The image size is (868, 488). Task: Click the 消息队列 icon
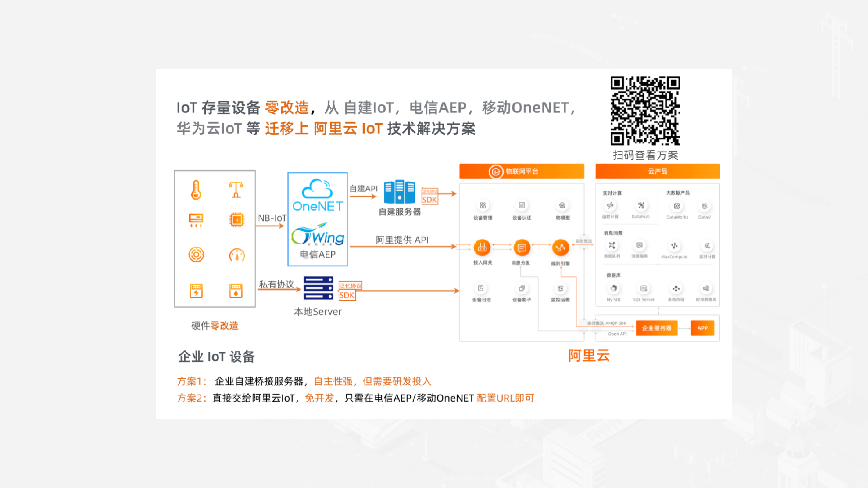click(x=612, y=245)
